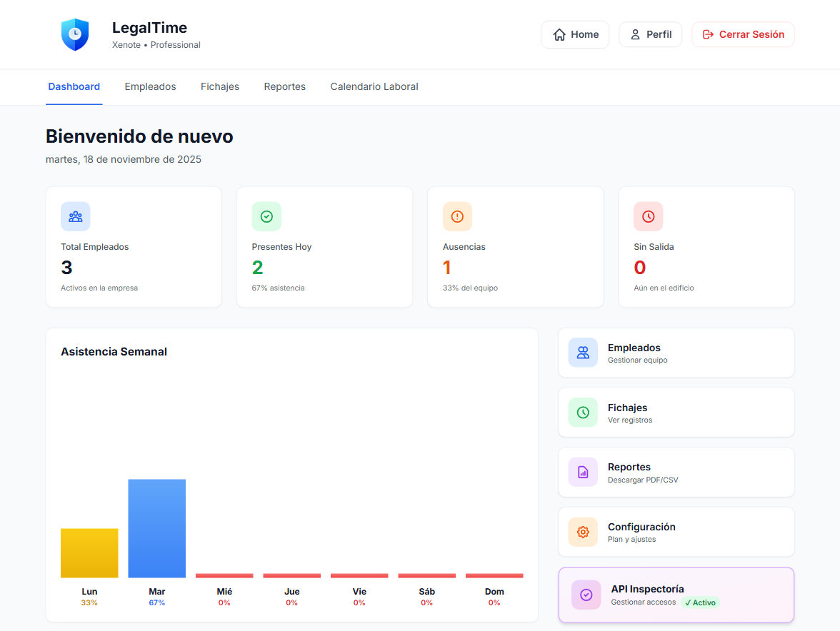
Task: Click the yellow Lun bar in chart
Action: point(89,553)
